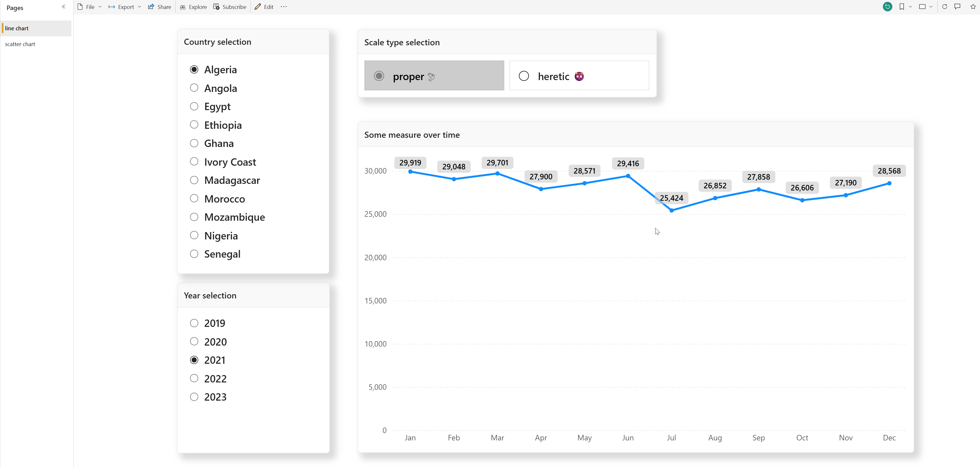Expand the File menu dropdown
980x467 pixels.
tap(100, 7)
